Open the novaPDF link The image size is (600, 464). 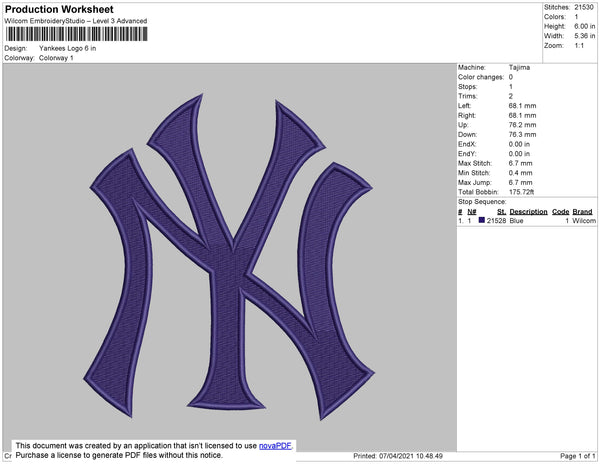pos(275,446)
